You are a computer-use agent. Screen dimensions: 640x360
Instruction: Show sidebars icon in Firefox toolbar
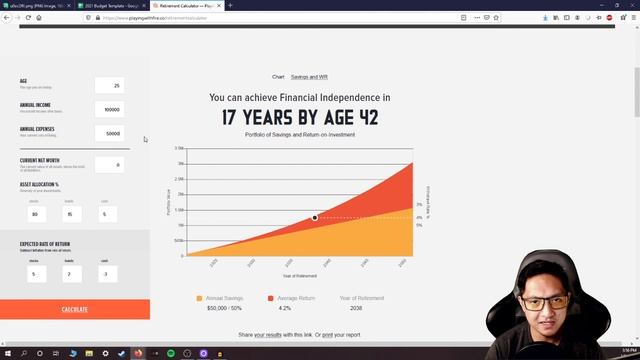(x=567, y=18)
